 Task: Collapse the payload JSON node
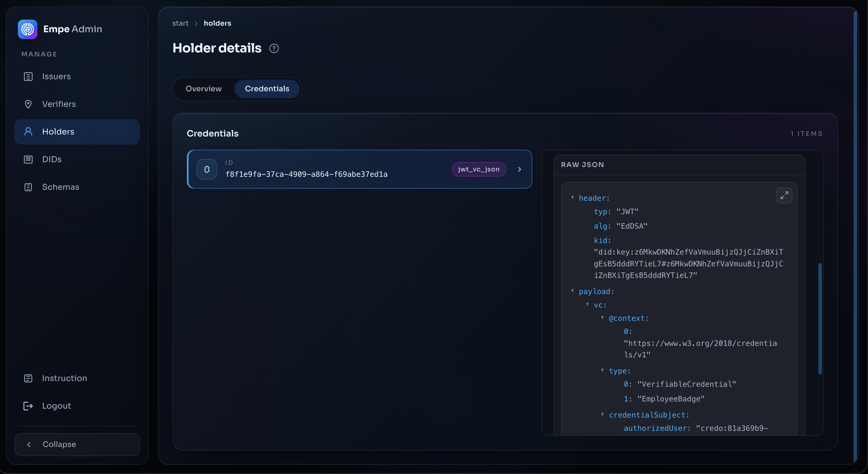click(573, 291)
